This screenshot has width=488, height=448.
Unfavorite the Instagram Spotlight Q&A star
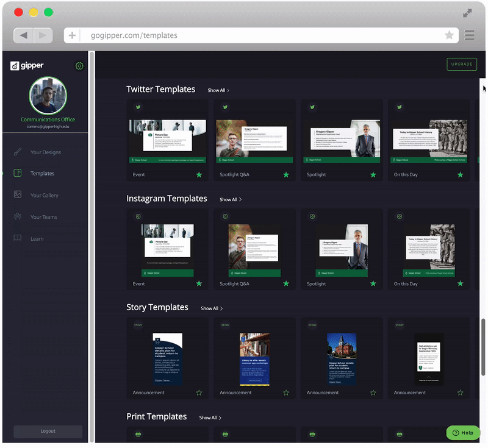(286, 283)
